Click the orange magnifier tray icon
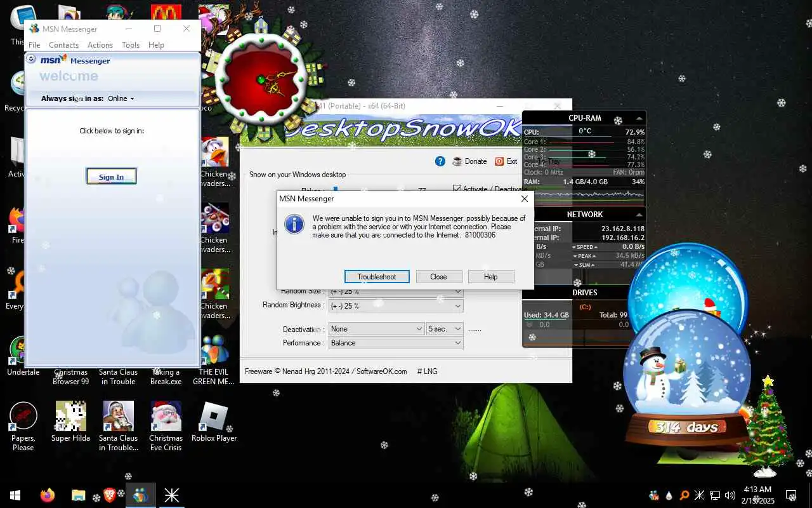 [x=684, y=495]
